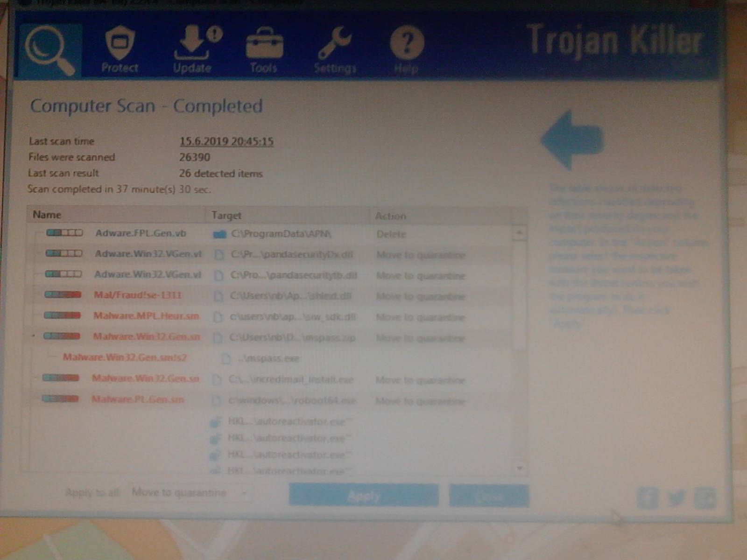Open the Help question mark tab
Screen dimensions: 747x560
pyautogui.click(x=407, y=50)
